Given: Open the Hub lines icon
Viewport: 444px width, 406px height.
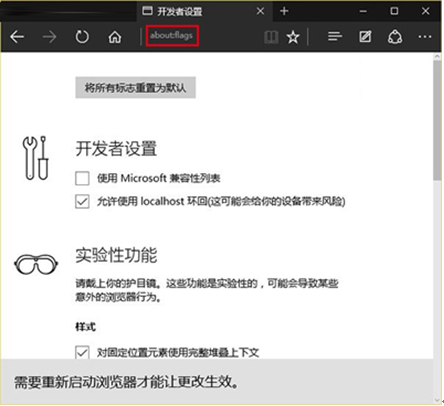Looking at the screenshot, I should pos(335,37).
